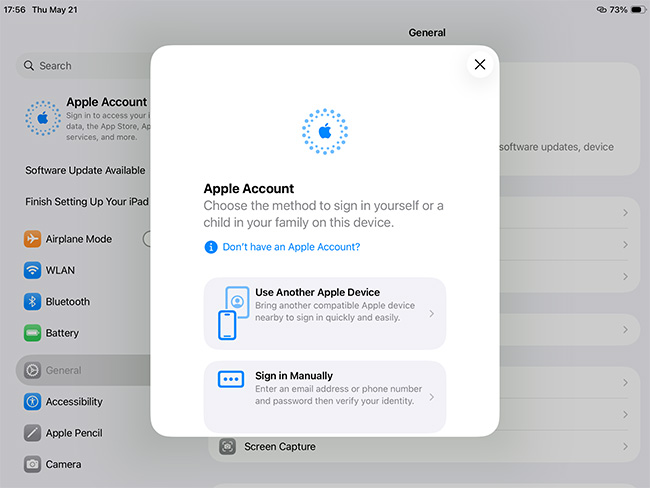Open Apple Account in the sidebar
The width and height of the screenshot is (650, 488).
click(x=87, y=119)
